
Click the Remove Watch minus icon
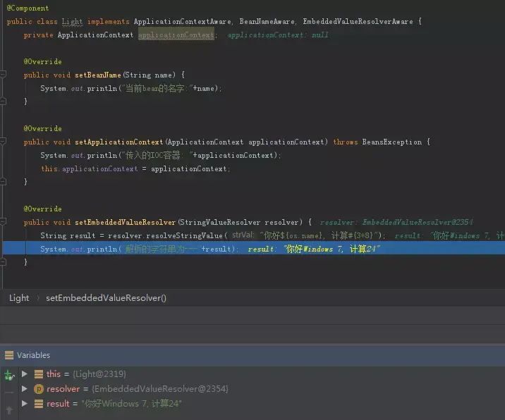pos(9,393)
